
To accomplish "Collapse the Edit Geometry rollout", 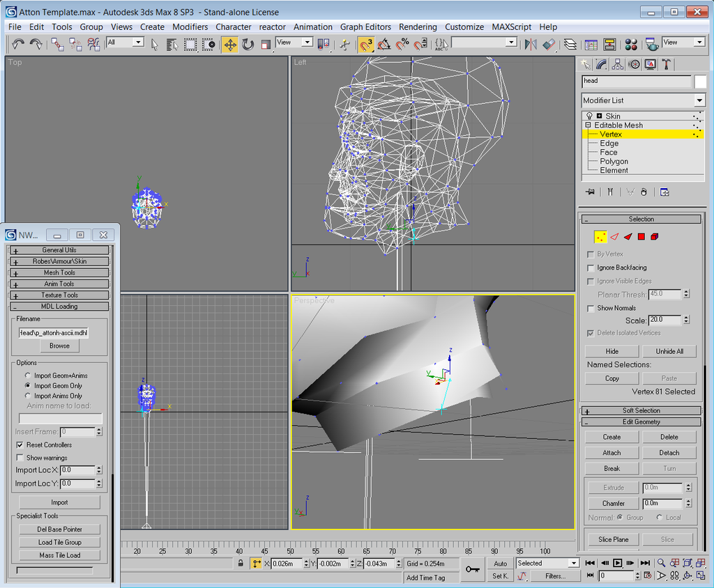I will 641,422.
